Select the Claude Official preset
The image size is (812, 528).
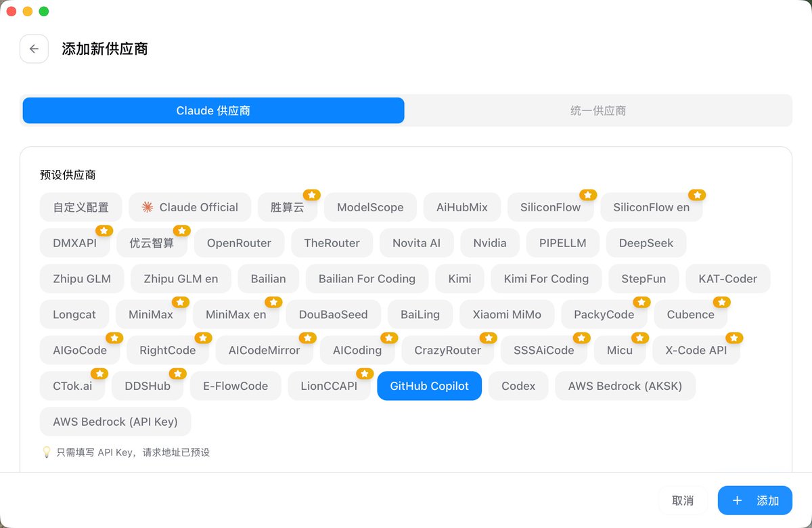(190, 207)
